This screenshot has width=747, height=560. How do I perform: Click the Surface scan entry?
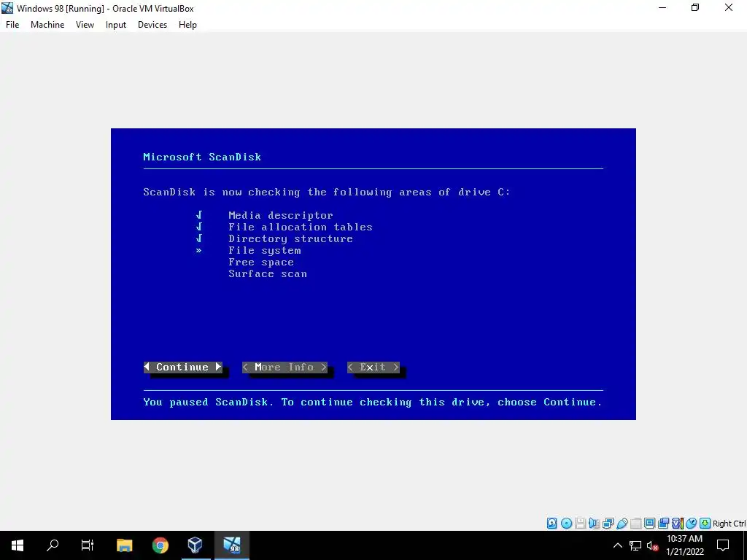(268, 274)
